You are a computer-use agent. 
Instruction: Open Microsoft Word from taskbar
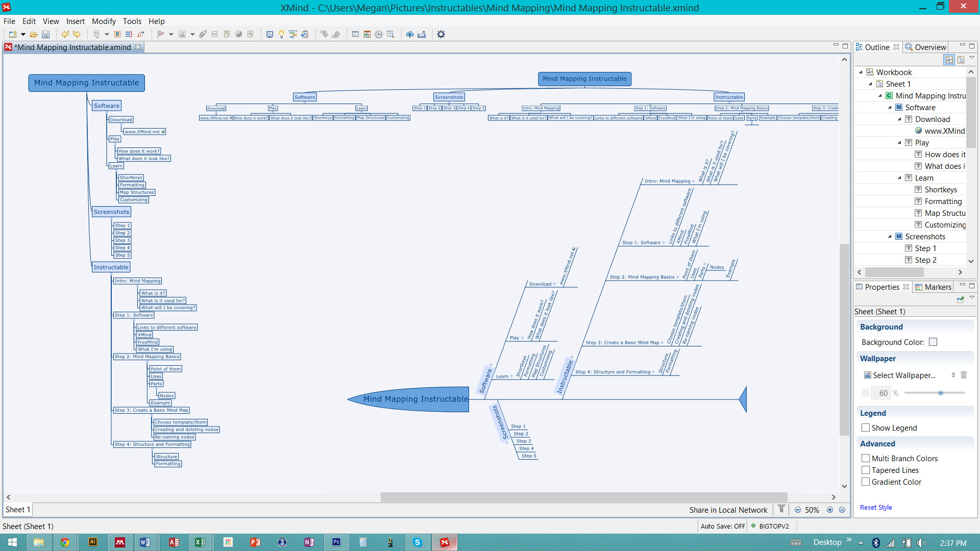(145, 542)
